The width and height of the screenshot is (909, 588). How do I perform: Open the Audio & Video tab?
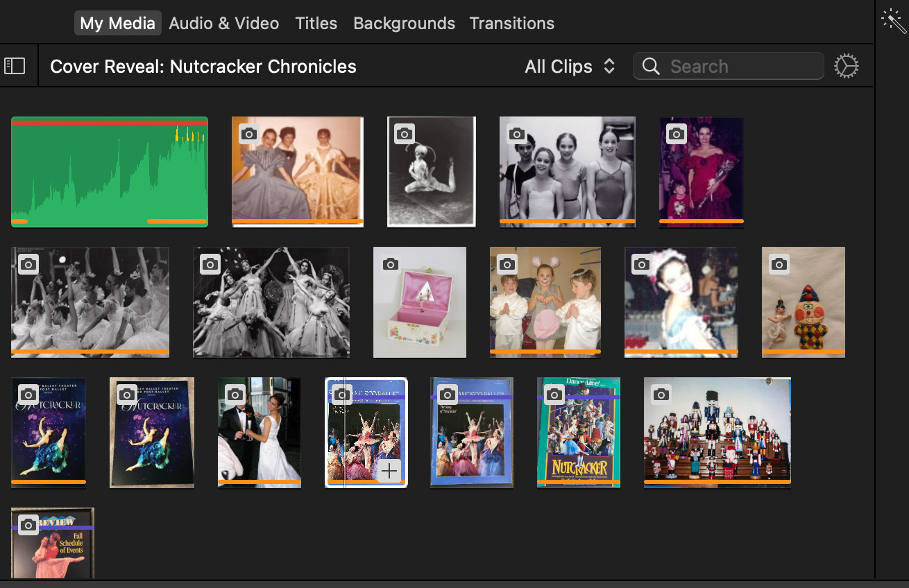pyautogui.click(x=223, y=23)
